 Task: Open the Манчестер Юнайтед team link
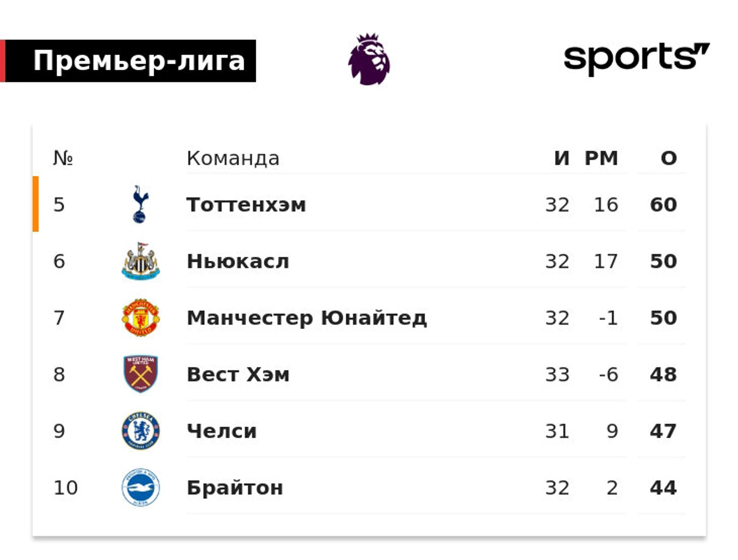pyautogui.click(x=307, y=318)
